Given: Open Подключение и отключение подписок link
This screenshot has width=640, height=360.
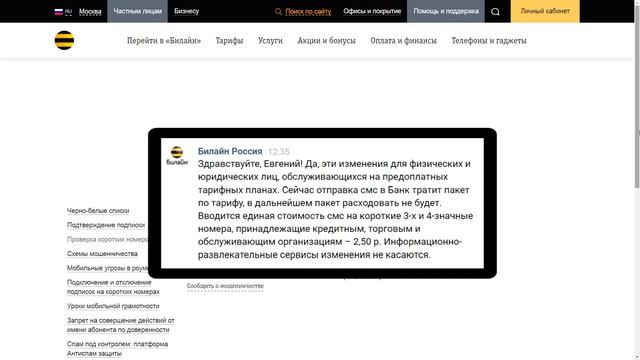Looking at the screenshot, I should (113, 287).
